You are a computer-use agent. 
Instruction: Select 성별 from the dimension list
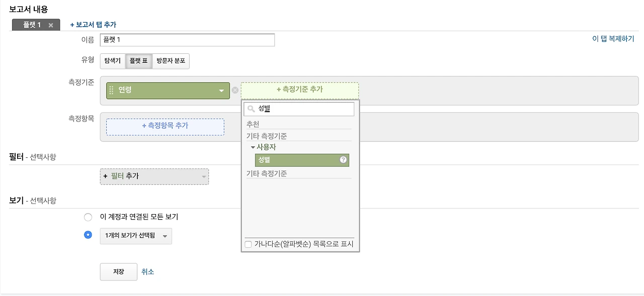[297, 160]
